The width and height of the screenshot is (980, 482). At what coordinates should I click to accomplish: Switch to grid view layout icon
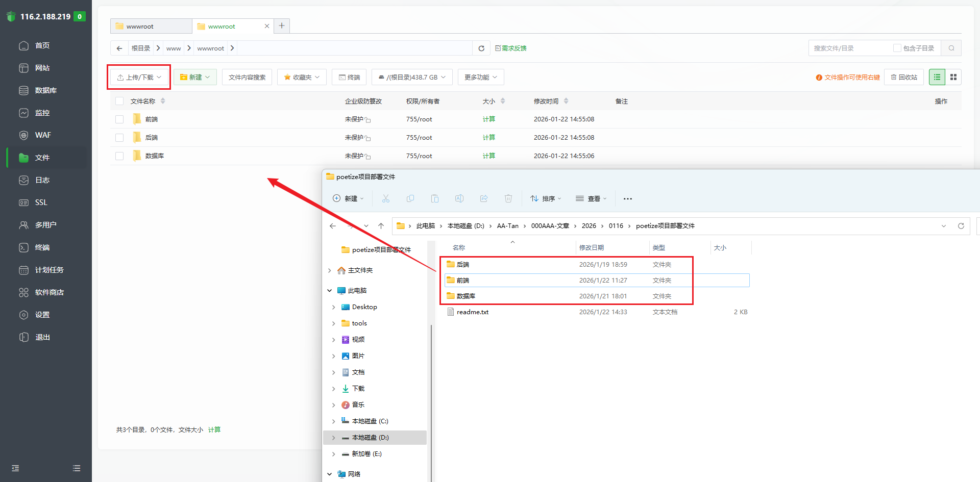(x=953, y=77)
